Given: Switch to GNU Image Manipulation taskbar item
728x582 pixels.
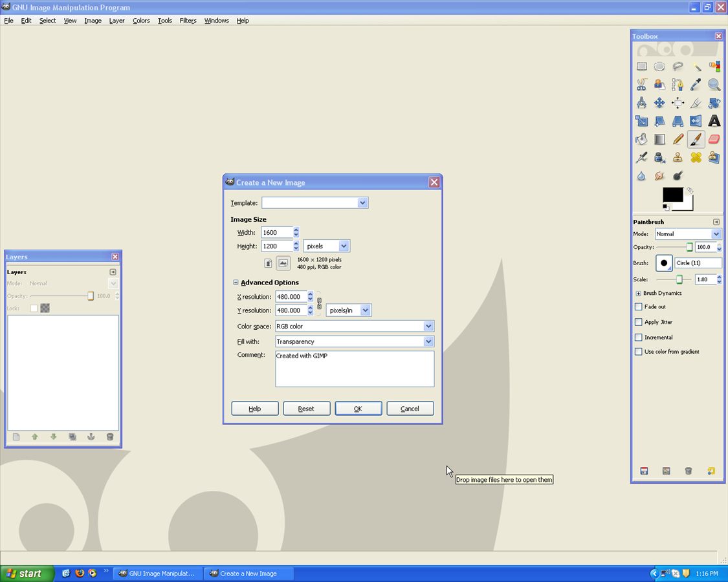Looking at the screenshot, I should coord(157,574).
